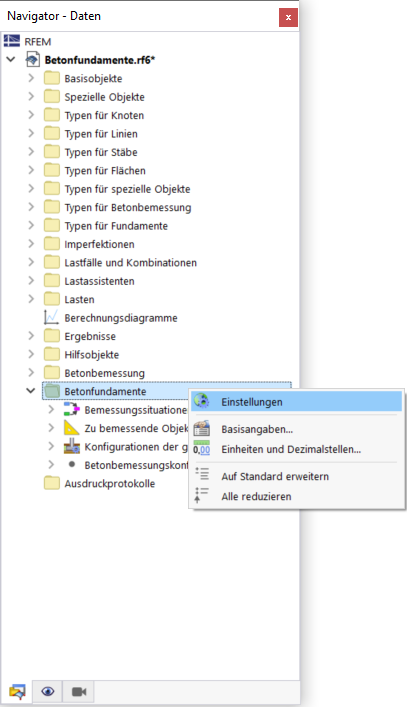The image size is (407, 707).
Task: Choose Einstellungen from the context menu
Action: point(296,401)
